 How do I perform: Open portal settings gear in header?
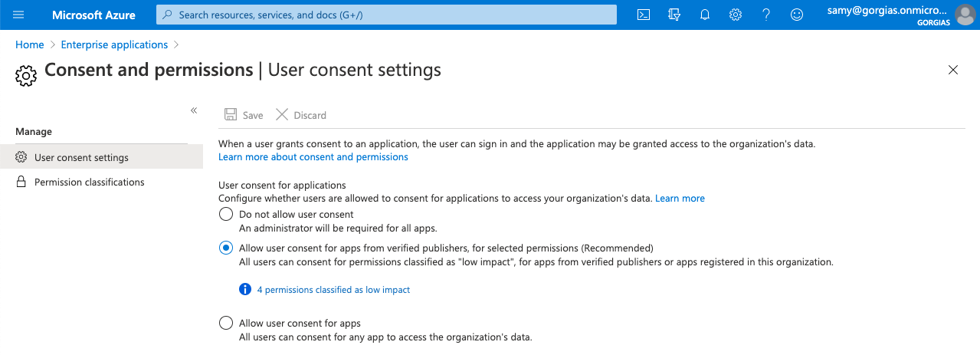point(736,15)
